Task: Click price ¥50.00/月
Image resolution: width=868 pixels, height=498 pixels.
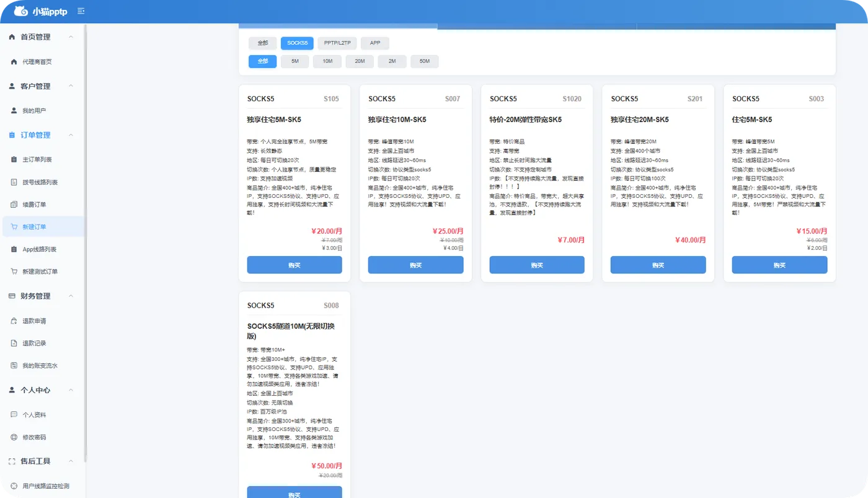Action: tap(326, 466)
